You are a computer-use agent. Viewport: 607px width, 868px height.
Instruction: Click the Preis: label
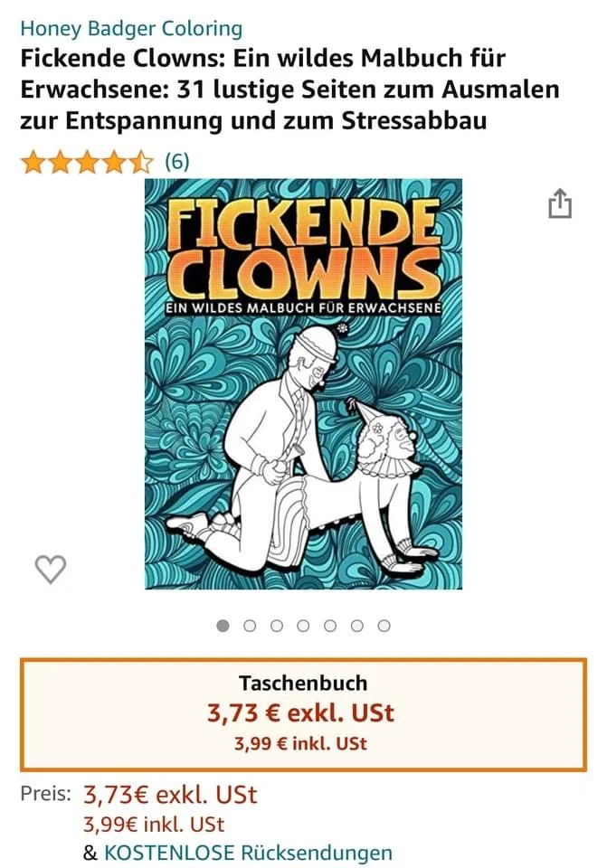click(45, 794)
